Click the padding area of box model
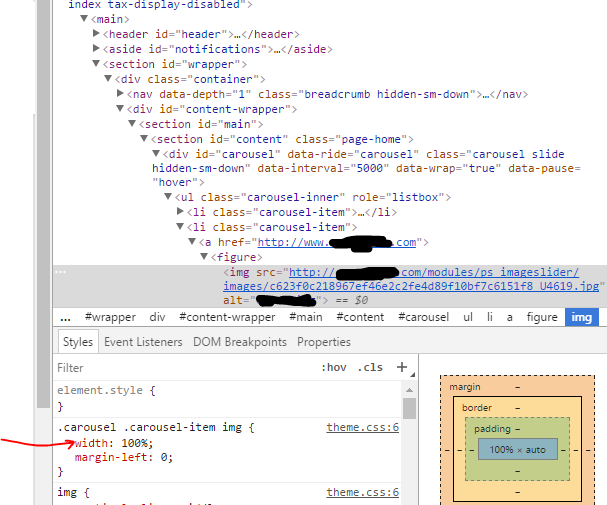This screenshot has width=607, height=505. tap(492, 429)
